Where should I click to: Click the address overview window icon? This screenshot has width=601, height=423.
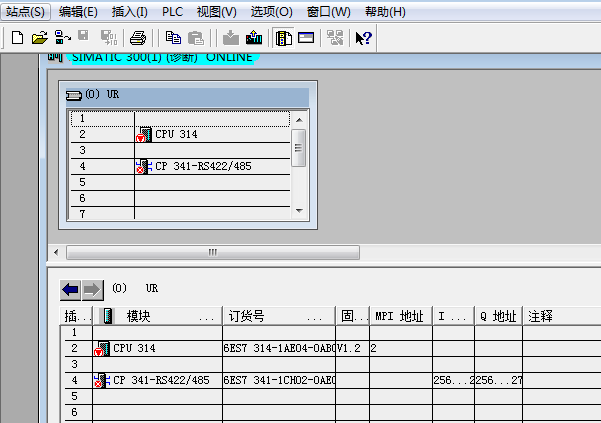[306, 38]
